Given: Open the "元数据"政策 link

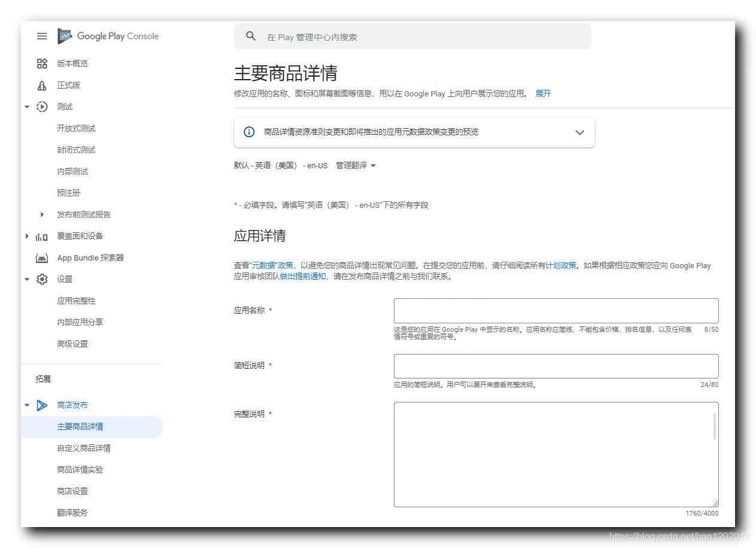Looking at the screenshot, I should point(271,265).
